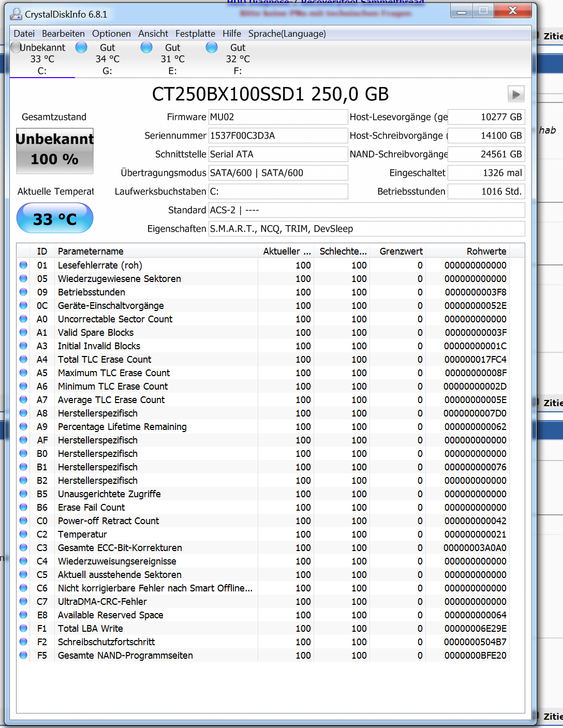
Task: Click status icon for Erase Fail Count
Action: [23, 507]
